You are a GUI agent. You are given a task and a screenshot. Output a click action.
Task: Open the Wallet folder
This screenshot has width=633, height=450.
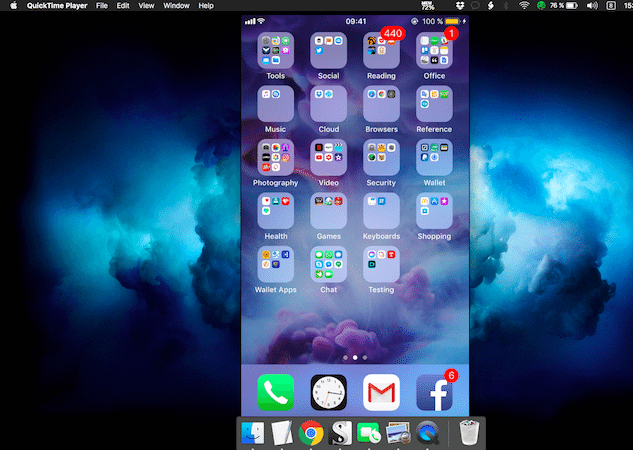pyautogui.click(x=434, y=157)
